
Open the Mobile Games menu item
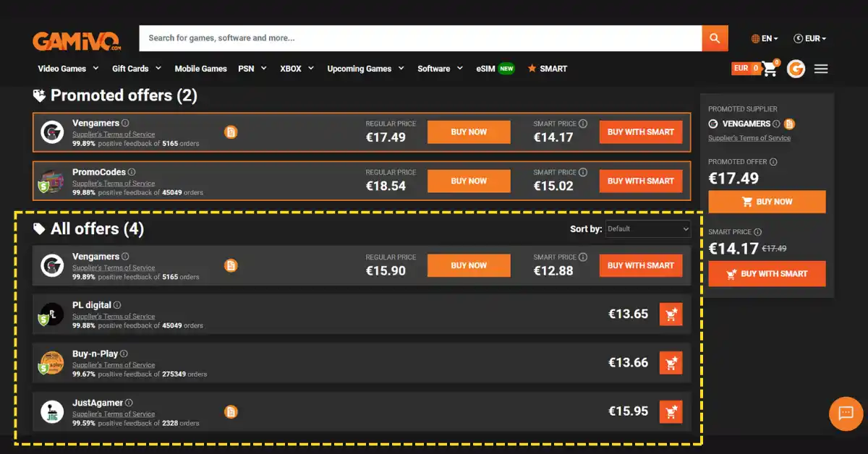(x=200, y=69)
